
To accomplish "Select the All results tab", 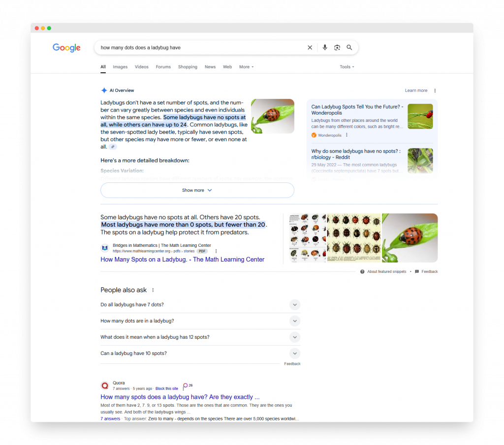I will (103, 67).
